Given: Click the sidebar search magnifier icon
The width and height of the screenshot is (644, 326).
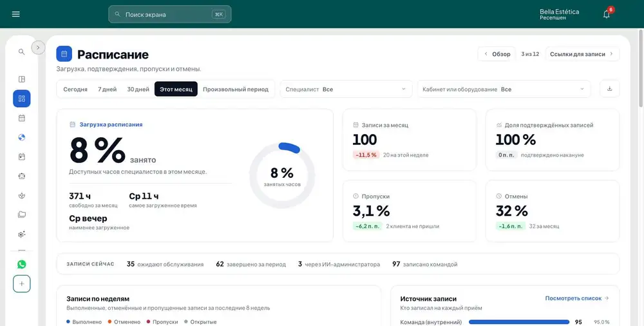Looking at the screenshot, I should point(22,52).
